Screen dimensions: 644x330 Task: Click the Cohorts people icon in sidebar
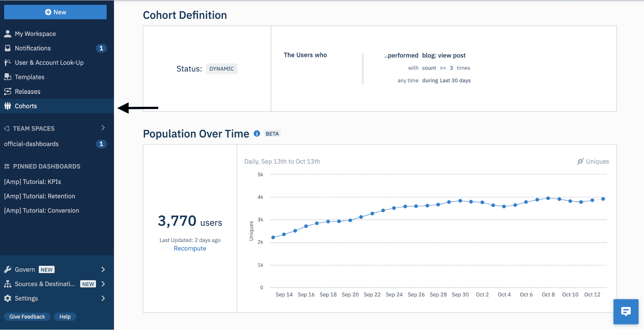click(x=8, y=106)
